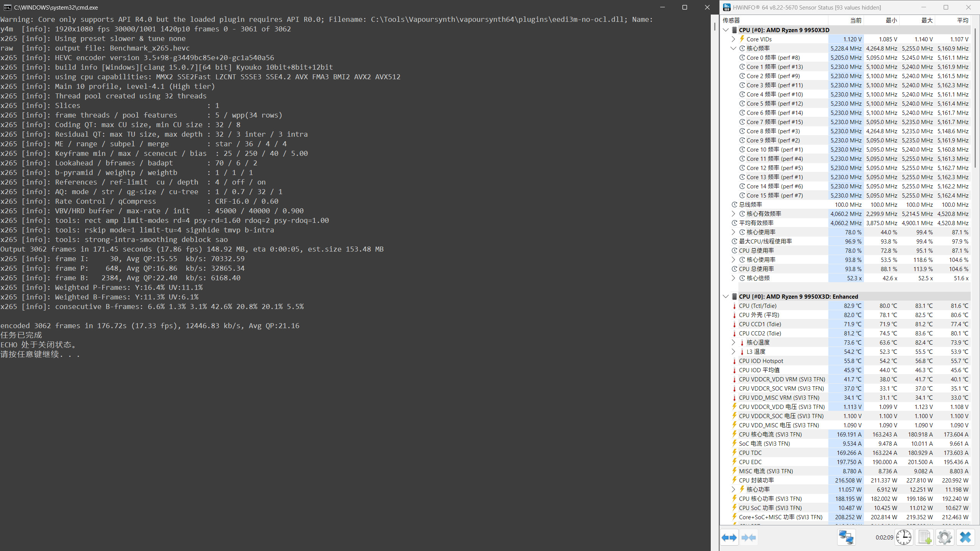Click the 216.508 W current package power value
Image resolution: width=980 pixels, height=551 pixels.
click(848, 480)
